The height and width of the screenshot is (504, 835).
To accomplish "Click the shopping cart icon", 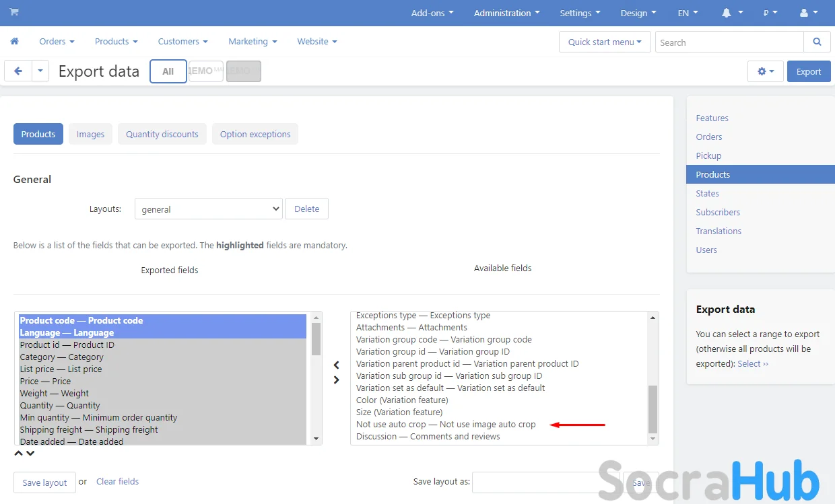I will tap(14, 12).
